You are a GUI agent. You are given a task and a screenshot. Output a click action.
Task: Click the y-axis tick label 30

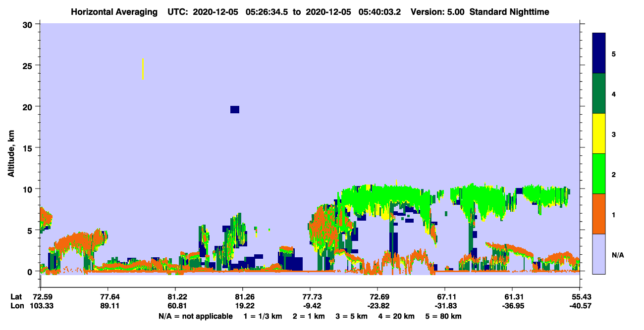[29, 24]
